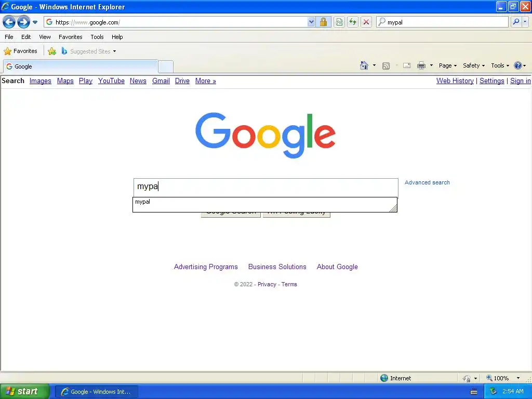Open the Gmail link
Screen dimensions: 532x399
point(161,81)
